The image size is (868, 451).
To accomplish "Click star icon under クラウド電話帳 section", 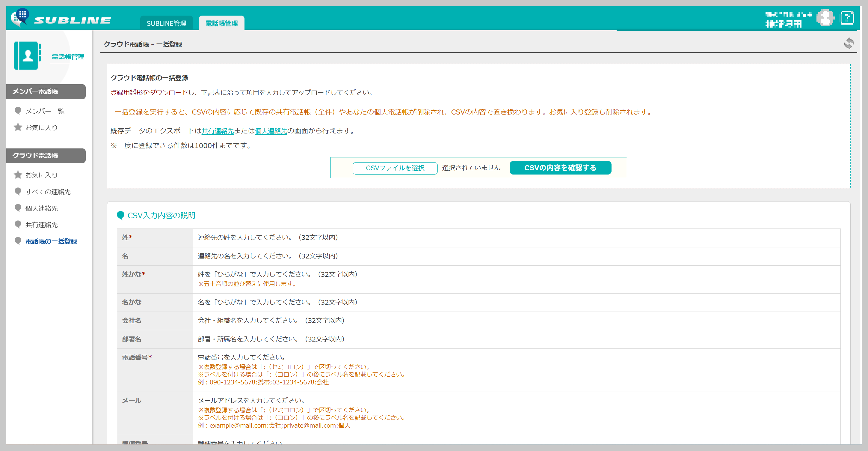I will (x=18, y=175).
